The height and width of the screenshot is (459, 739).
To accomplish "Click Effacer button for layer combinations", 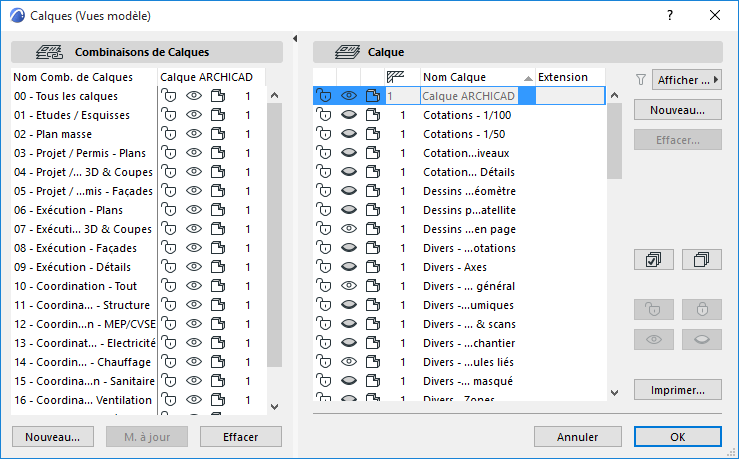I will pos(241,437).
